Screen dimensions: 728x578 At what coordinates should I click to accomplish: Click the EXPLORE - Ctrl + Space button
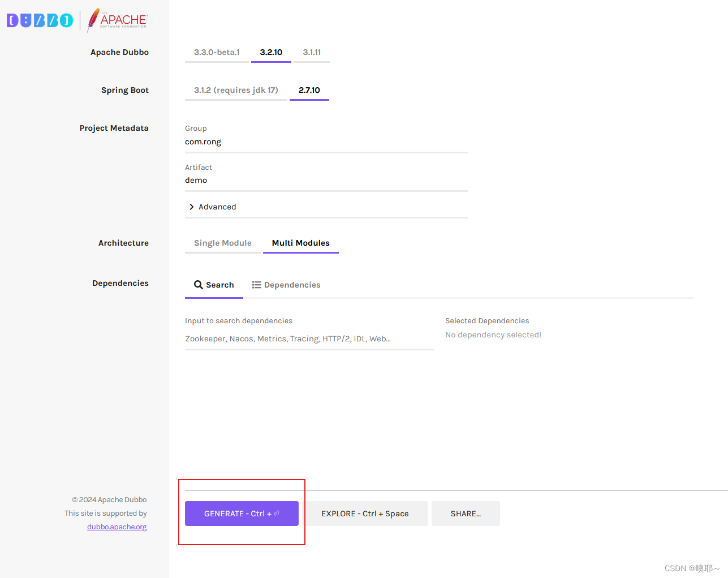click(365, 513)
